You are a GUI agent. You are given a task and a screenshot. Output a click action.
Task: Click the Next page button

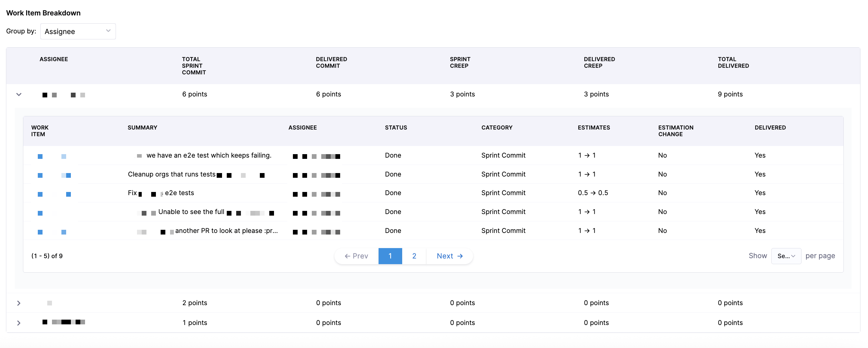449,256
